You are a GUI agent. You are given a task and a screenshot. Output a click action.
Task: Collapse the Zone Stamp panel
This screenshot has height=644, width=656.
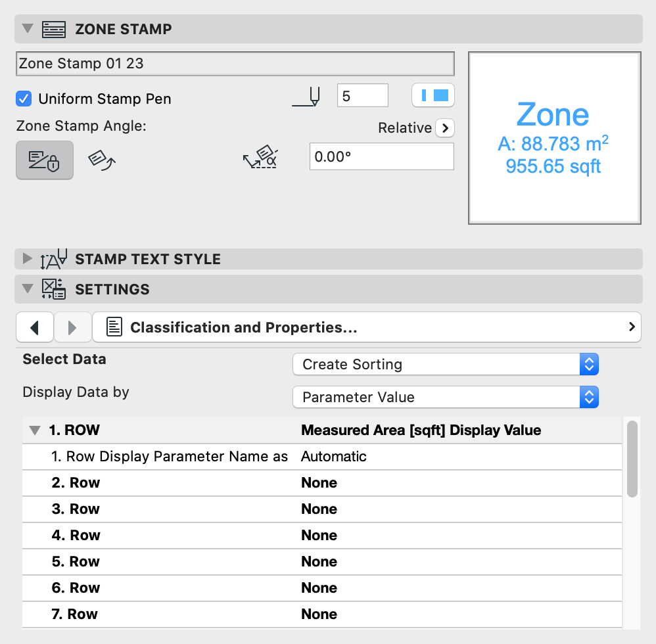[x=27, y=29]
